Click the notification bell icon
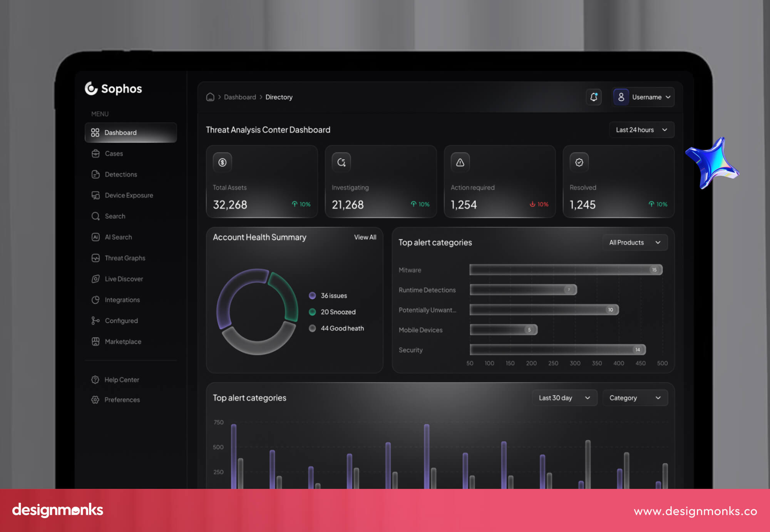770x532 pixels. 594,97
